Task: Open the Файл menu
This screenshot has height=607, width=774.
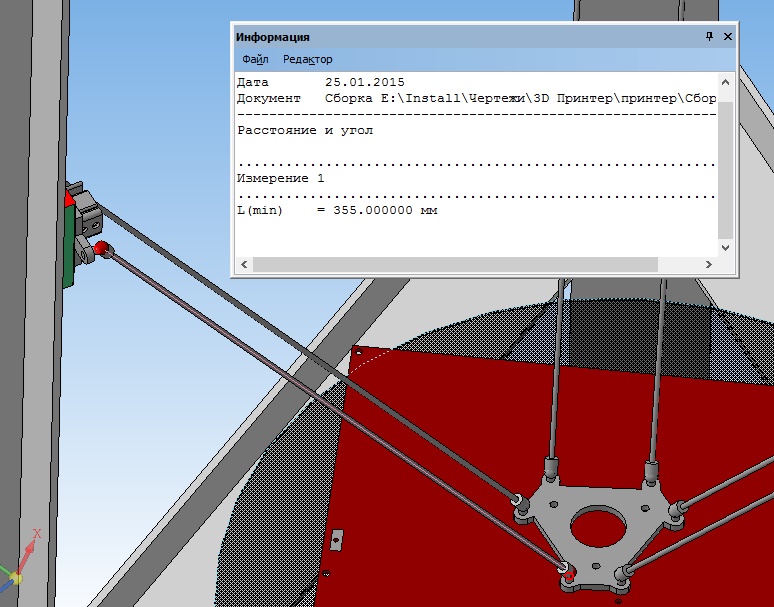Action: click(x=255, y=59)
